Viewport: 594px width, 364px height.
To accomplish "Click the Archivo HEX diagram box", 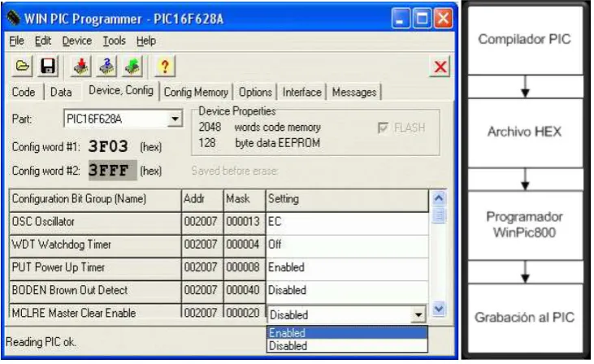I will point(525,132).
